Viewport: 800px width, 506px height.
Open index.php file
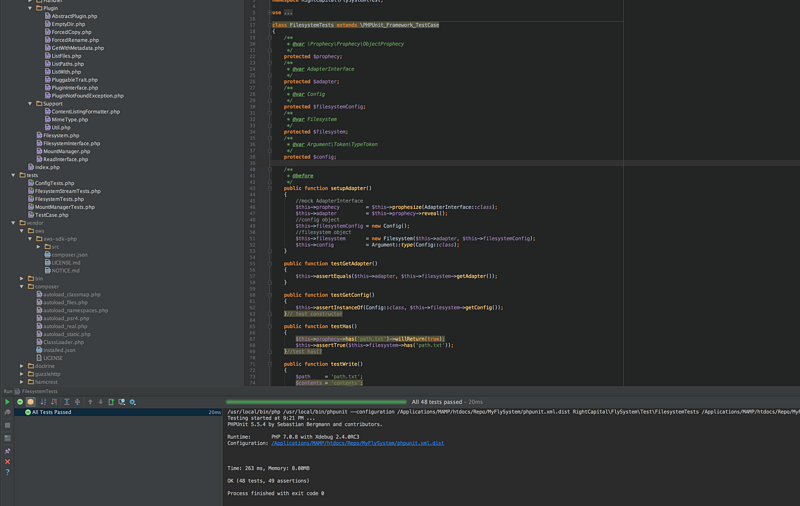click(x=43, y=167)
